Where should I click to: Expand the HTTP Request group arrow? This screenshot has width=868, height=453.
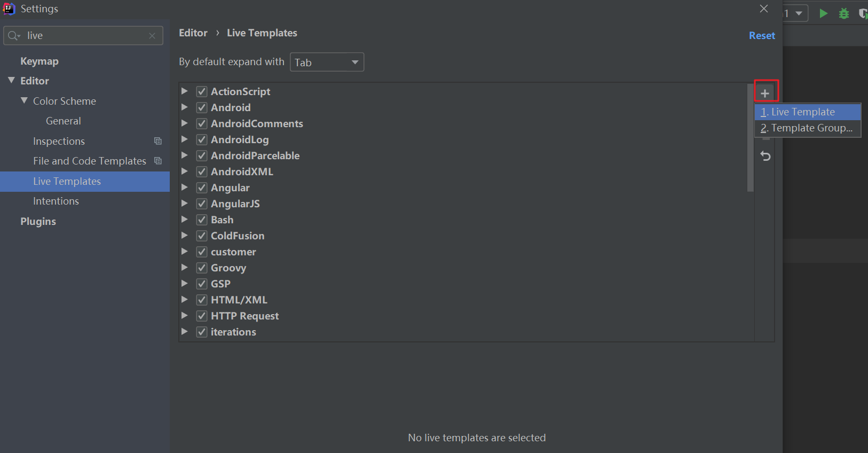[x=184, y=315]
